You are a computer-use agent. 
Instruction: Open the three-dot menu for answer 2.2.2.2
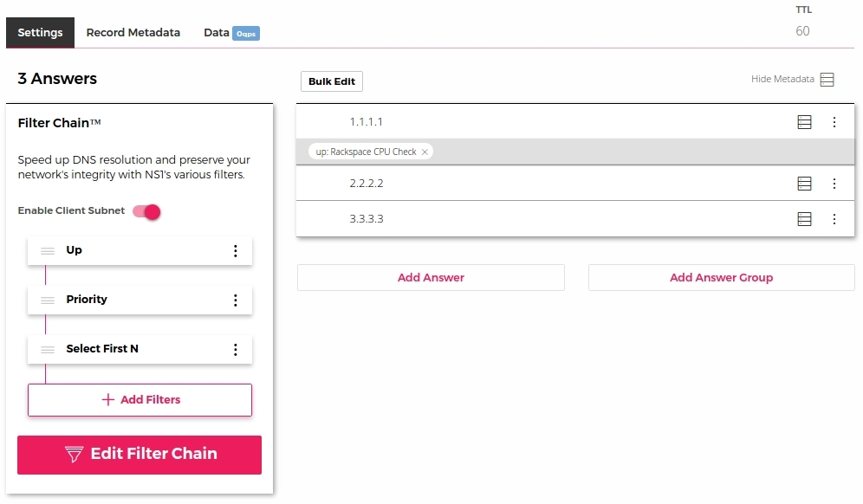[x=834, y=183]
